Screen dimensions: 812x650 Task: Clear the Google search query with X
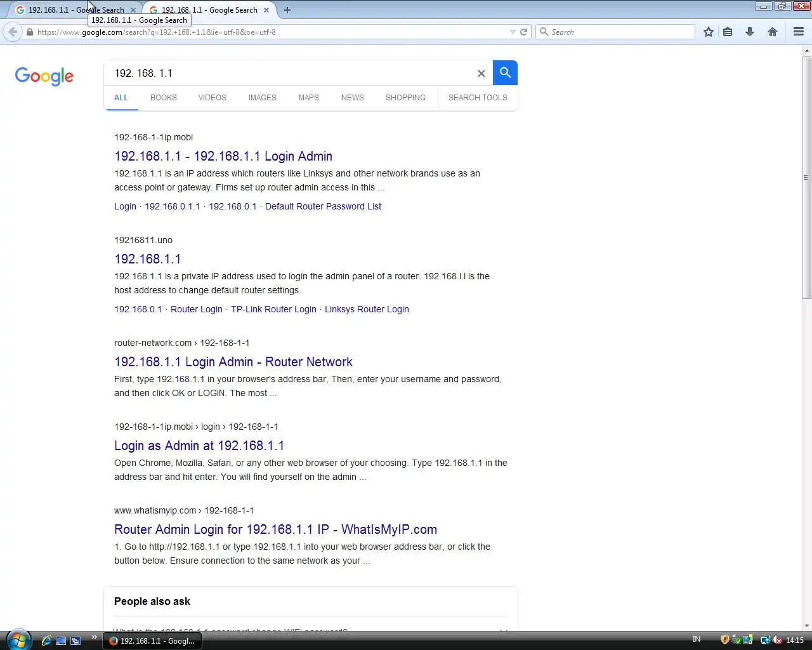481,74
